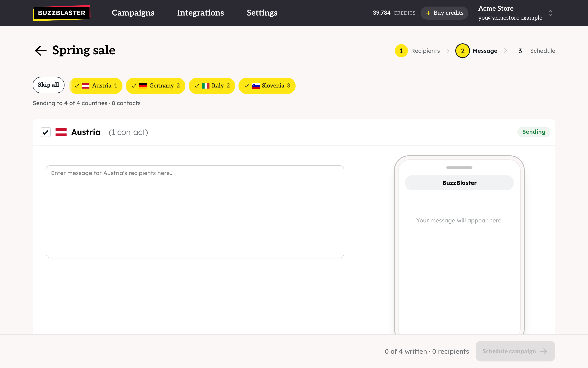Click the step 1 Recipients circle
The height and width of the screenshot is (368, 588).
pyautogui.click(x=401, y=51)
